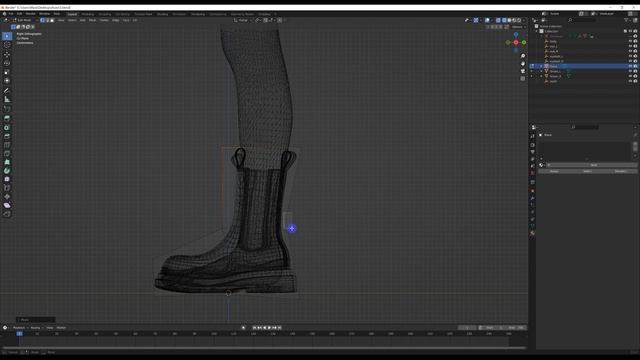Image resolution: width=640 pixels, height=360 pixels.
Task: Click the green Y axis gizmo ball
Action: tap(524, 42)
